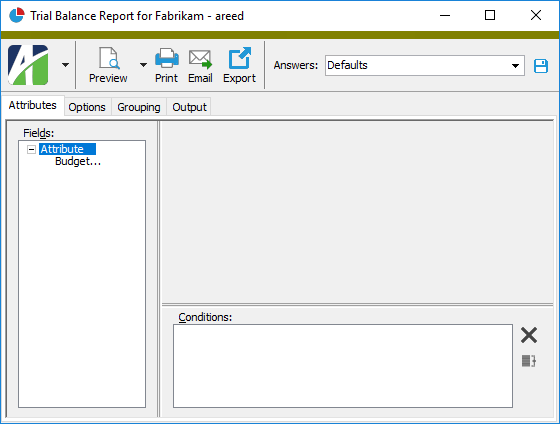The width and height of the screenshot is (560, 424).
Task: Click inside the Conditions list box
Action: point(343,366)
